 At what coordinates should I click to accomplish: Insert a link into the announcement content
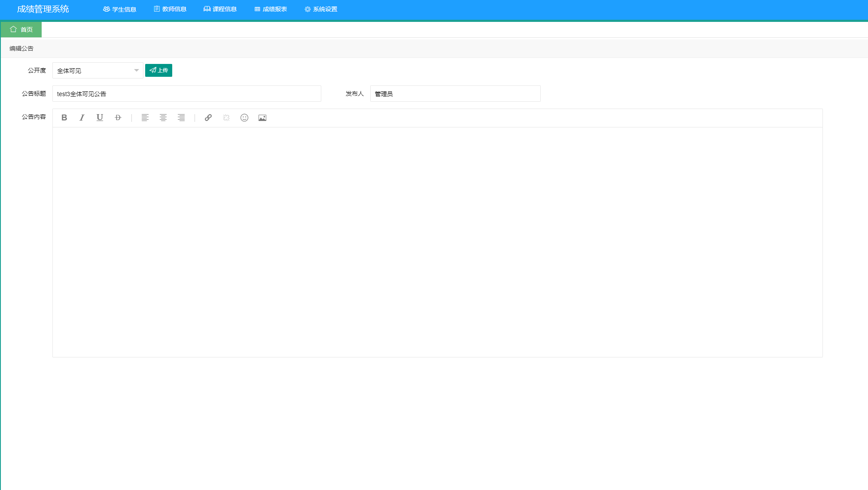pos(208,118)
